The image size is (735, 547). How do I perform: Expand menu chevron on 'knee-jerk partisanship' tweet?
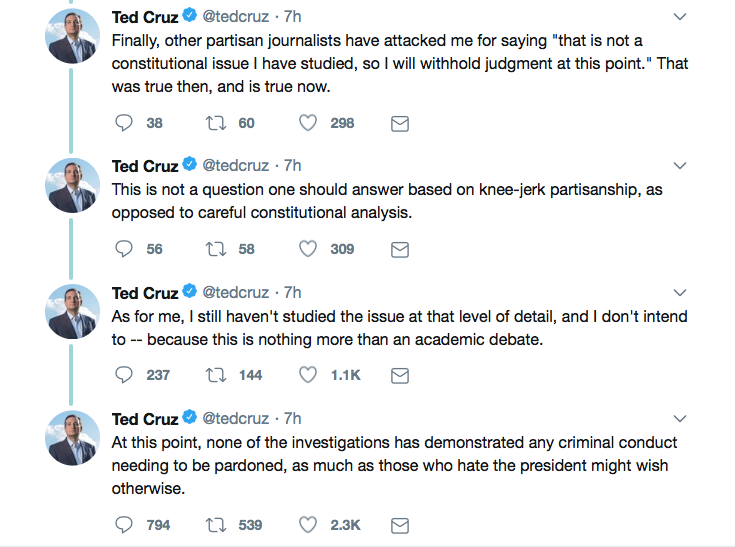click(x=680, y=165)
